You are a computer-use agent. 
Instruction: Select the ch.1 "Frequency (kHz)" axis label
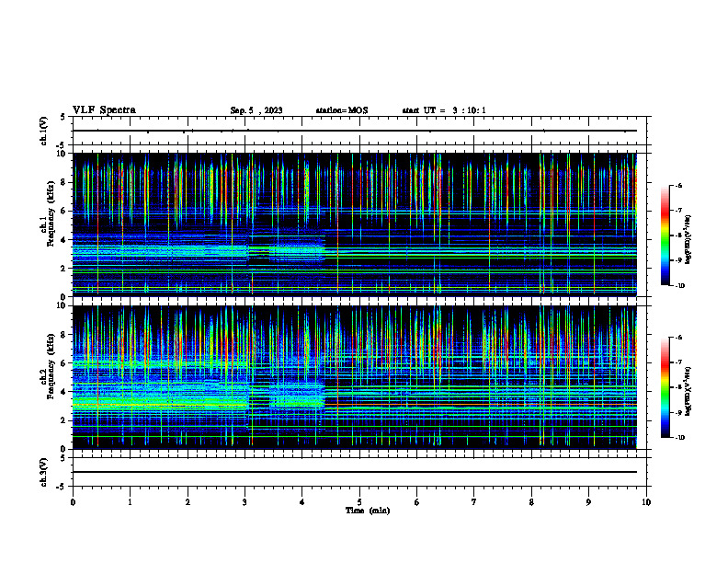[x=51, y=213]
